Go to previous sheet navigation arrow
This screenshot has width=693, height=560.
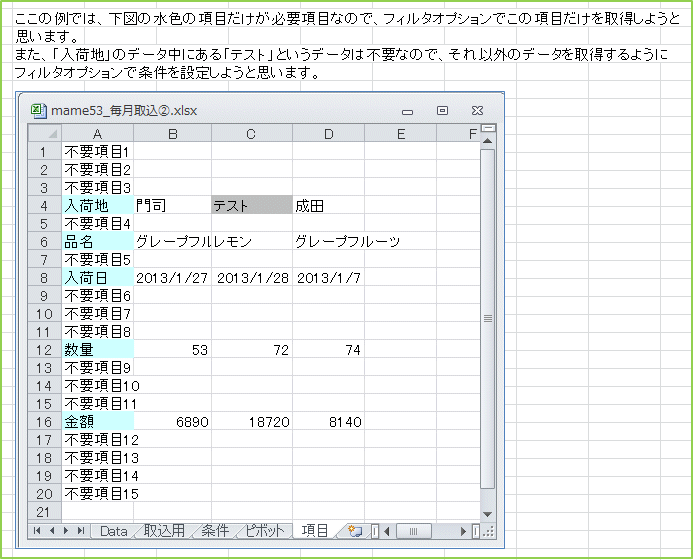pos(52,530)
